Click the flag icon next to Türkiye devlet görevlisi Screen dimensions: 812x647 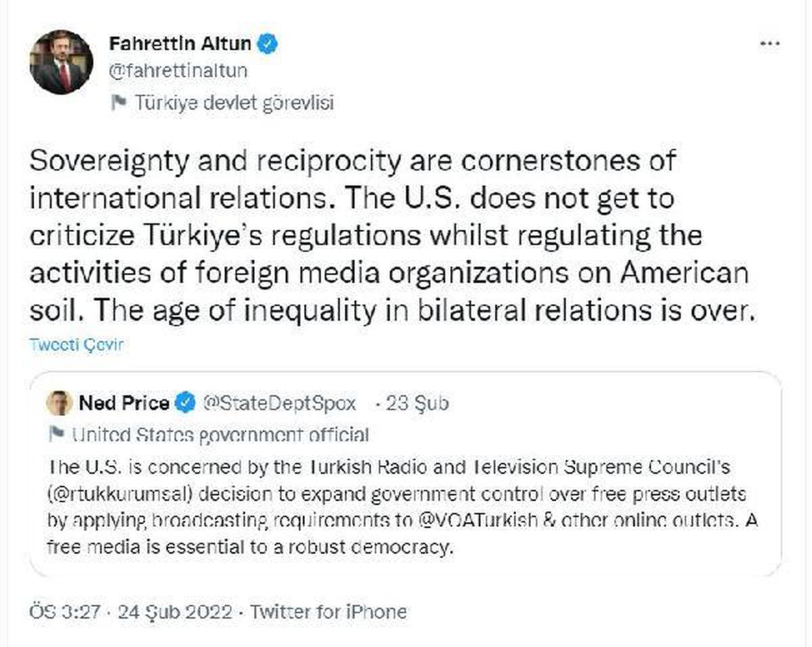point(118,102)
